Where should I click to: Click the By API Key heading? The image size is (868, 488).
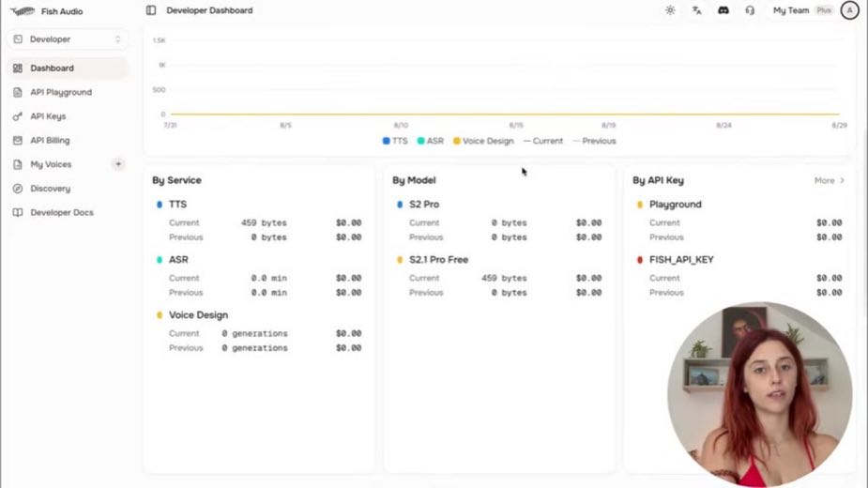[x=658, y=180]
